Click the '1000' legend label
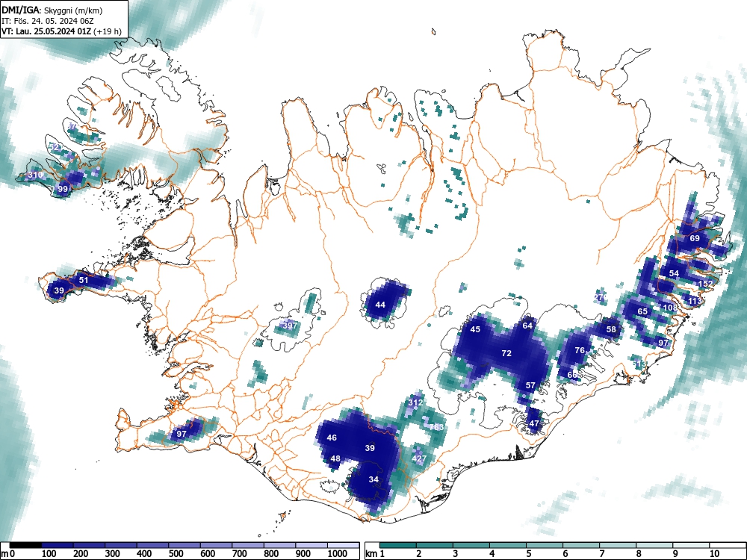 (x=338, y=554)
